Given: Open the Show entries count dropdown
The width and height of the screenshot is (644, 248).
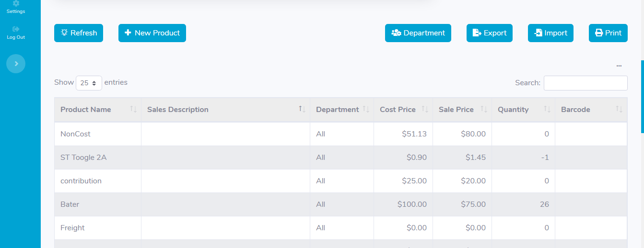Looking at the screenshot, I should coord(89,83).
